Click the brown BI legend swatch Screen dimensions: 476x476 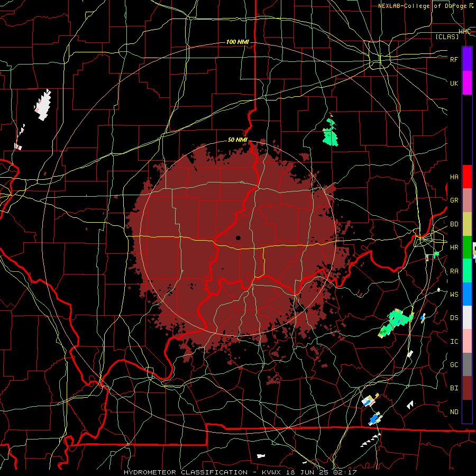(467, 388)
